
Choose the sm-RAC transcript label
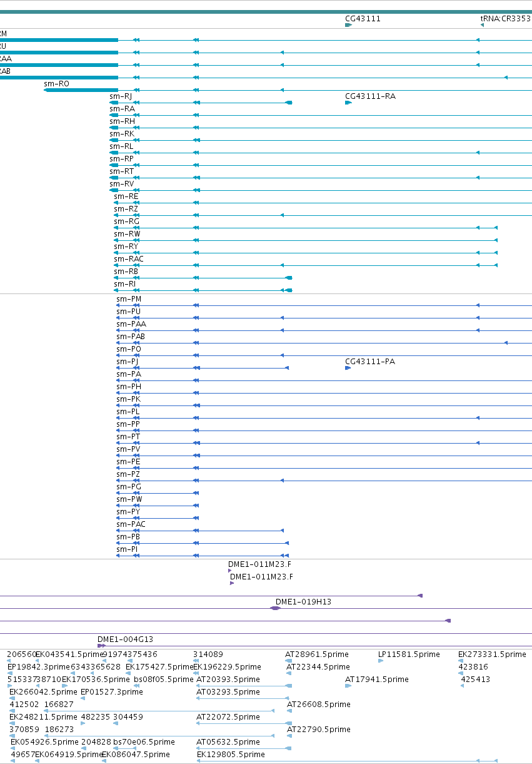129,259
